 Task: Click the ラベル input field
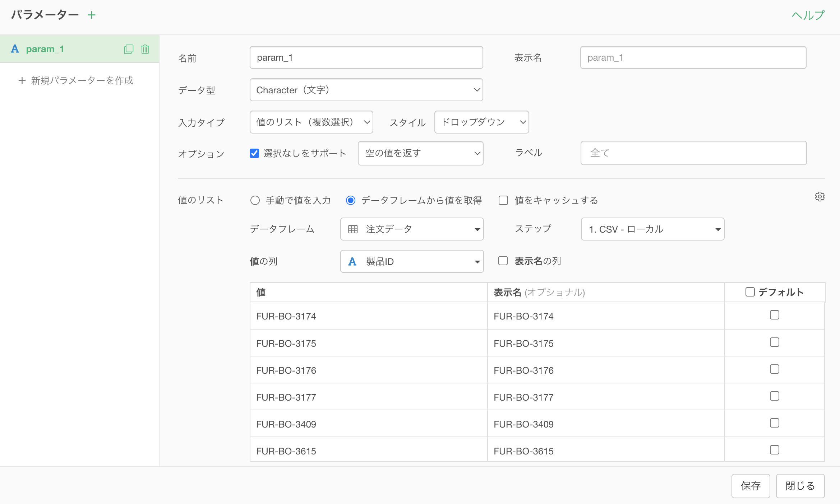pos(693,153)
